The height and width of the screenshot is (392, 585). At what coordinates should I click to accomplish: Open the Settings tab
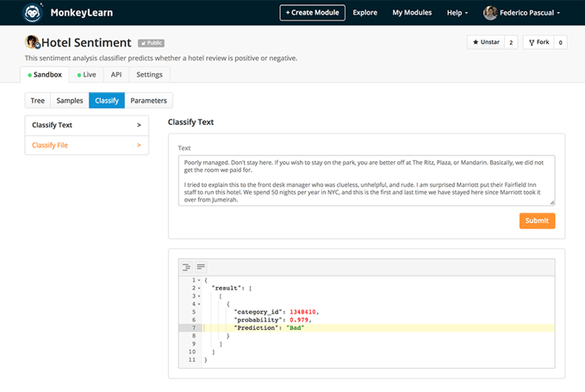pyautogui.click(x=149, y=75)
